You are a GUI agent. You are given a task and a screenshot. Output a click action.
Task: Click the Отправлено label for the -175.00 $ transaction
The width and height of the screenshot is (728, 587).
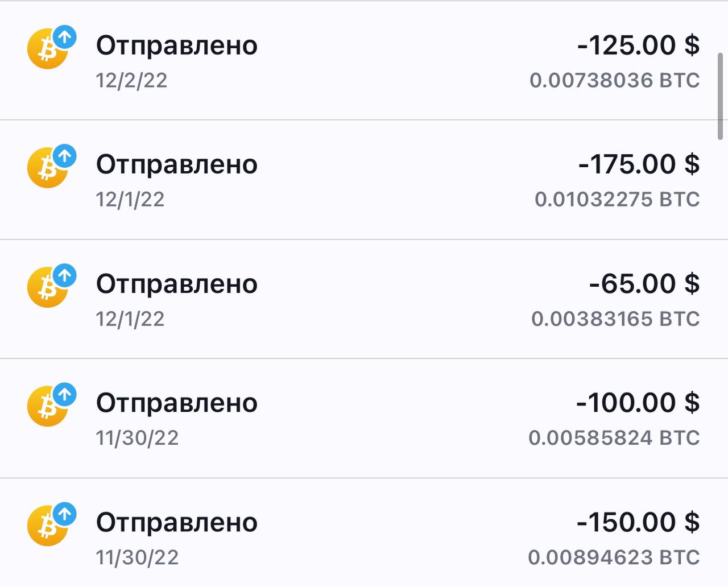coord(176,164)
